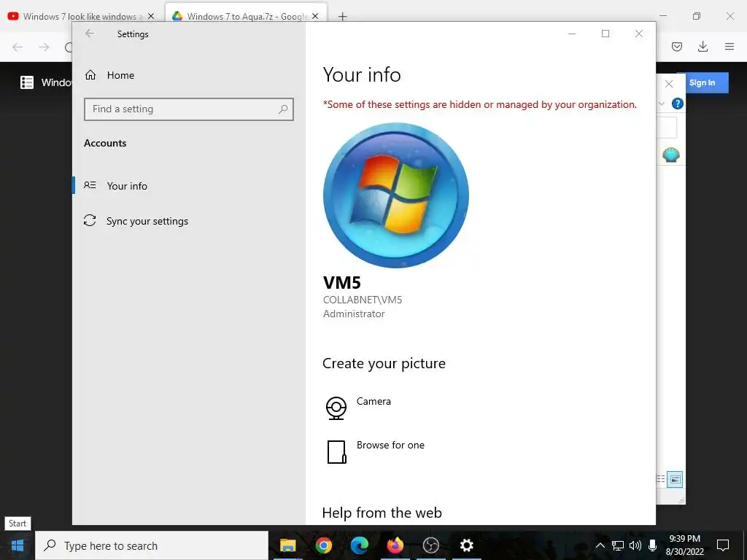Image resolution: width=747 pixels, height=560 pixels.
Task: Open a new browser tab
Action: [342, 17]
